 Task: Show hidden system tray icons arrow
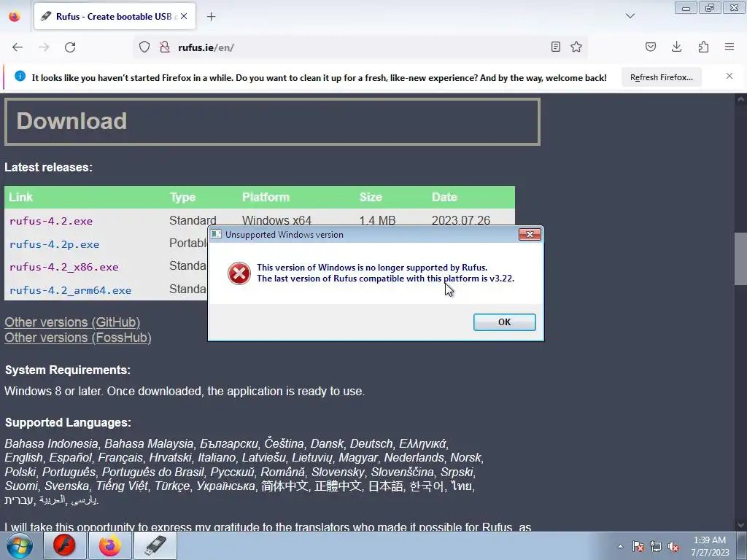[620, 546]
